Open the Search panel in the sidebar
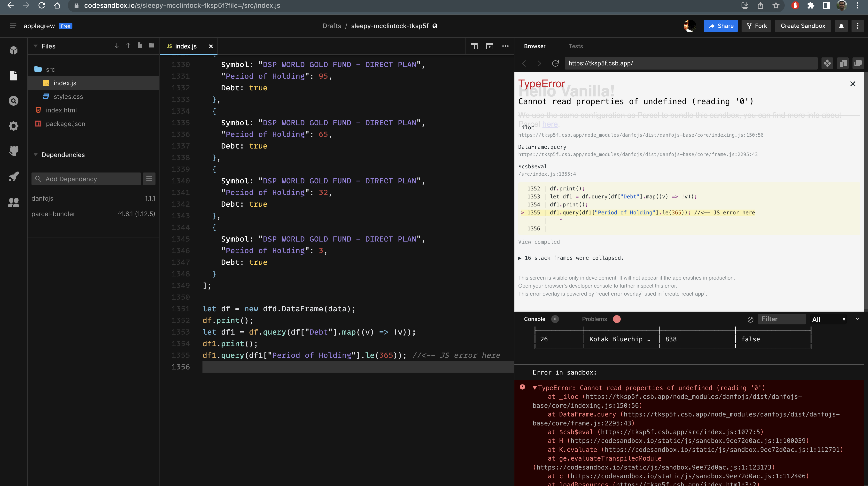Screen dimensions: 868x486 pyautogui.click(x=14, y=101)
